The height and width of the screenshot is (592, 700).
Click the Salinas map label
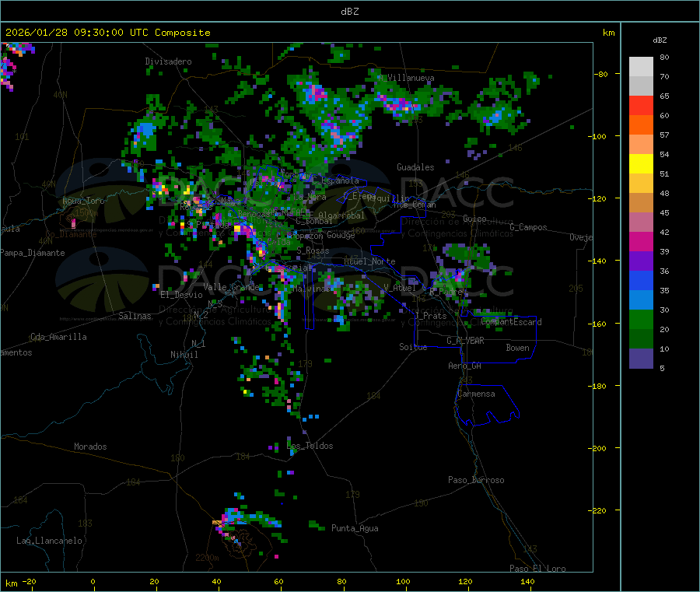(135, 316)
